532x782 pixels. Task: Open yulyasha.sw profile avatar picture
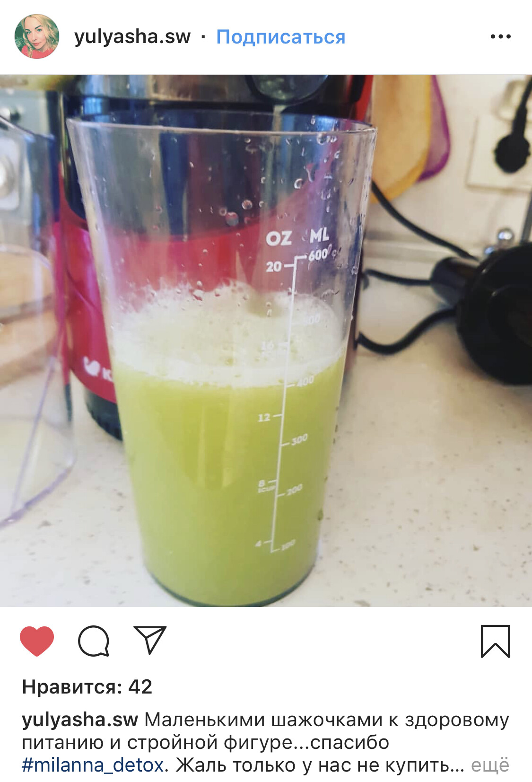pyautogui.click(x=37, y=36)
